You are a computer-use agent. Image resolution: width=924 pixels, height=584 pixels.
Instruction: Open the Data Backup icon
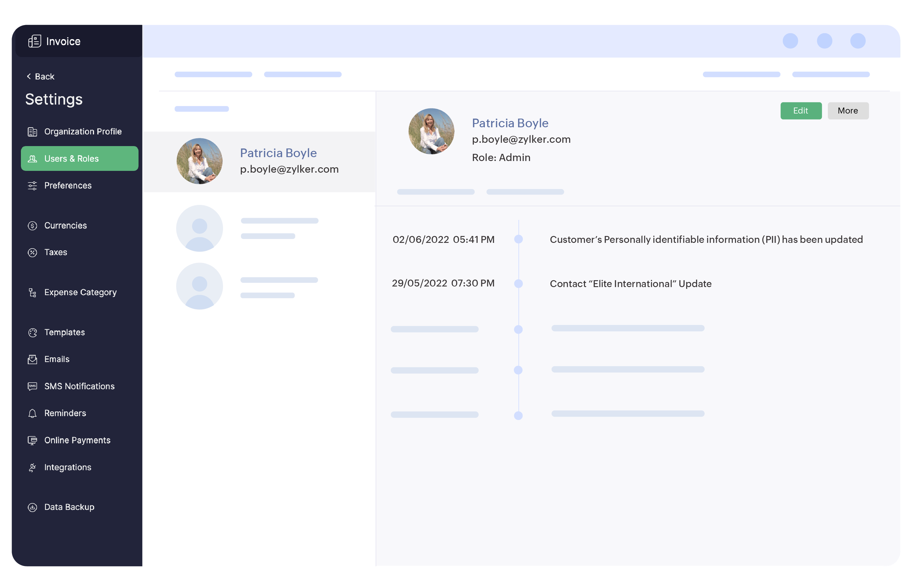tap(32, 507)
